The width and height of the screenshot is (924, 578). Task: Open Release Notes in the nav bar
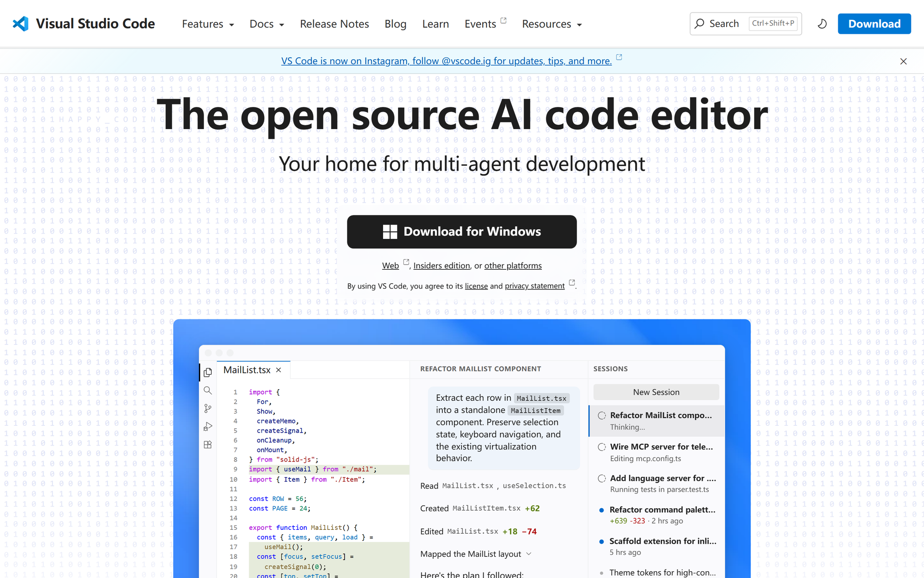point(334,24)
